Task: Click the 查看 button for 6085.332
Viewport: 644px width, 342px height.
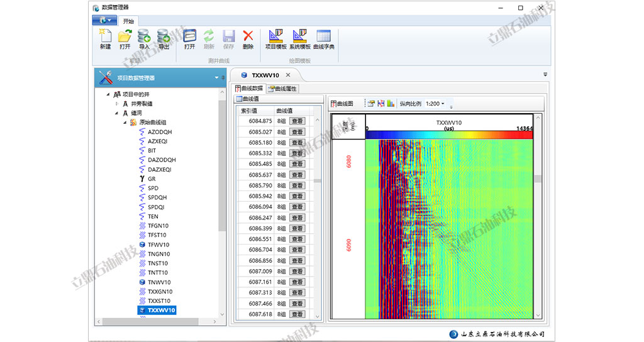Action: pyautogui.click(x=297, y=153)
